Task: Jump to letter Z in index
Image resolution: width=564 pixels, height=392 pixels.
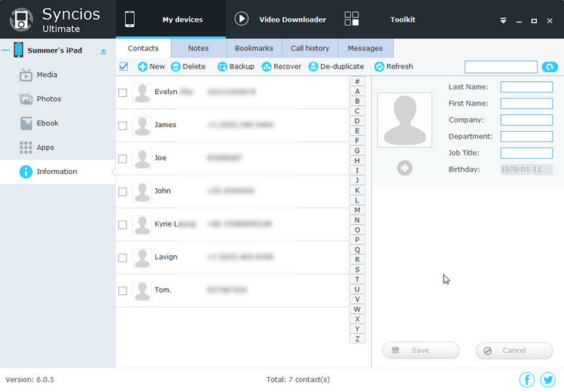Action: coord(357,339)
